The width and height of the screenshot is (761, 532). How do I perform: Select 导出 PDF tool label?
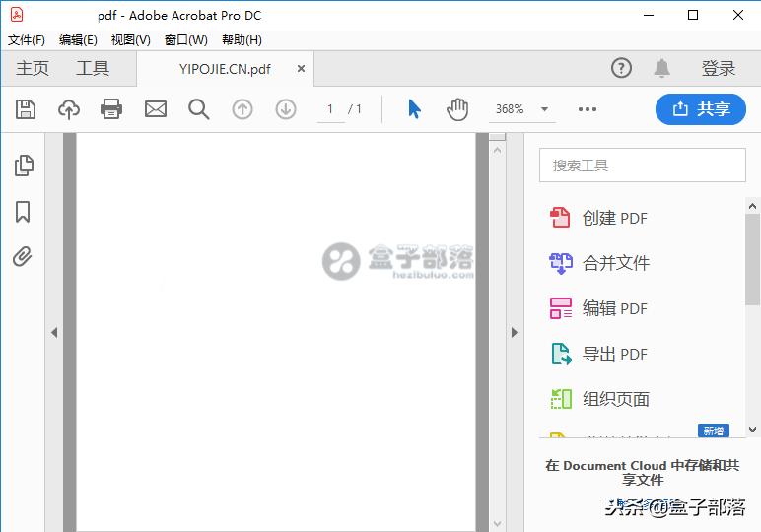615,354
